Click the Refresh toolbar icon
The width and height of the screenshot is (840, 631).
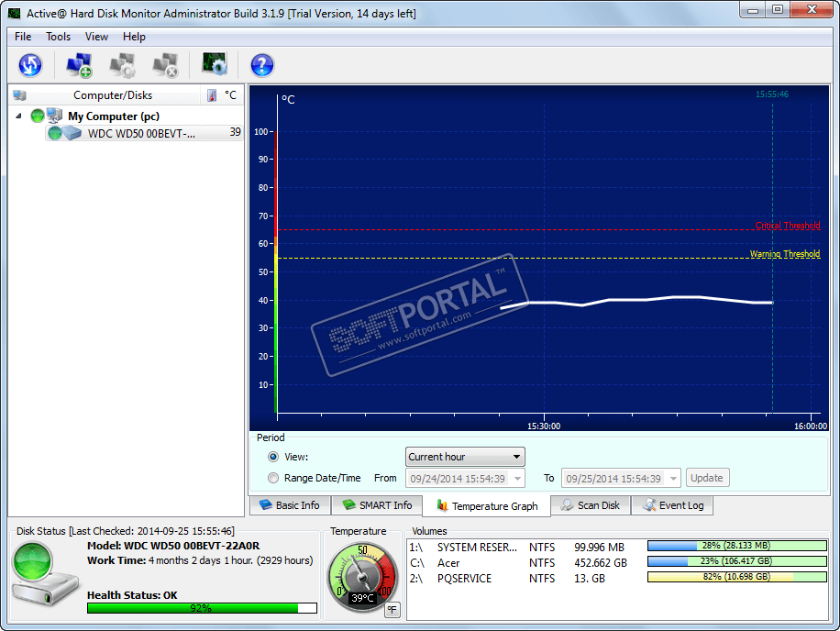(x=30, y=65)
